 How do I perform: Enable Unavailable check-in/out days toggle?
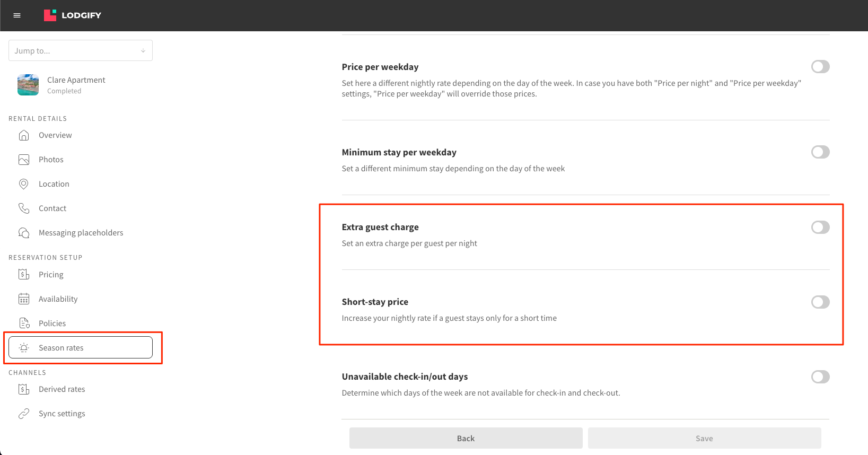(x=820, y=377)
